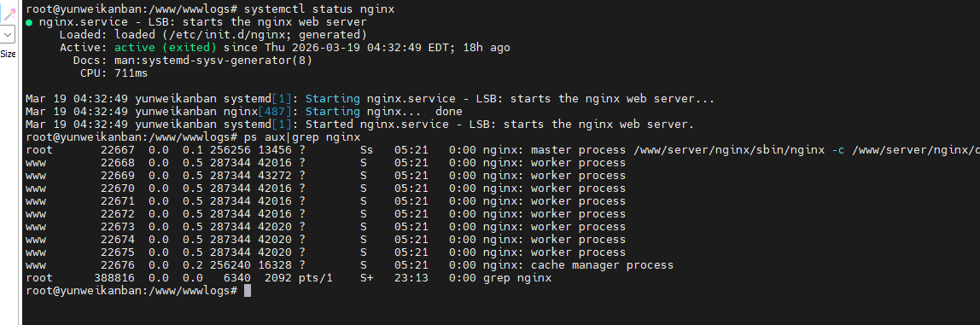Open the dropdown above the Size label
The height and width of the screenshot is (325, 980).
tap(9, 34)
